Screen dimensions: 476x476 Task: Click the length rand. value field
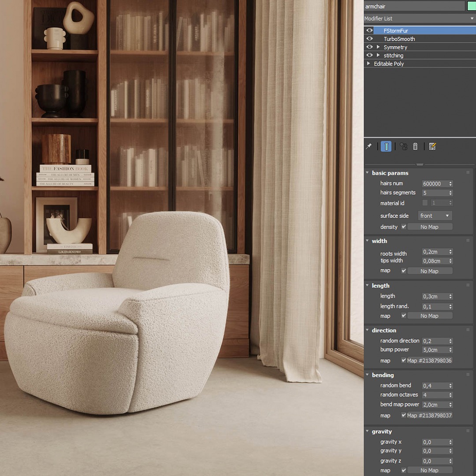(435, 307)
